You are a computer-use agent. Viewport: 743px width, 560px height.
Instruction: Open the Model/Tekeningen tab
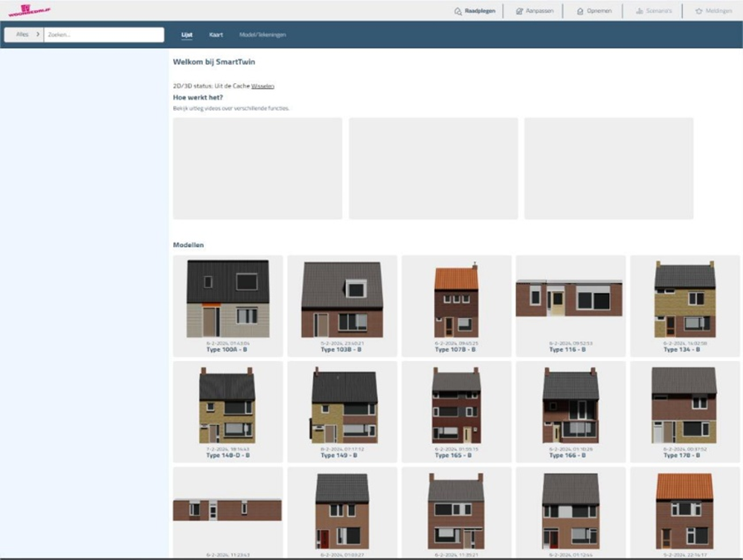coord(262,35)
